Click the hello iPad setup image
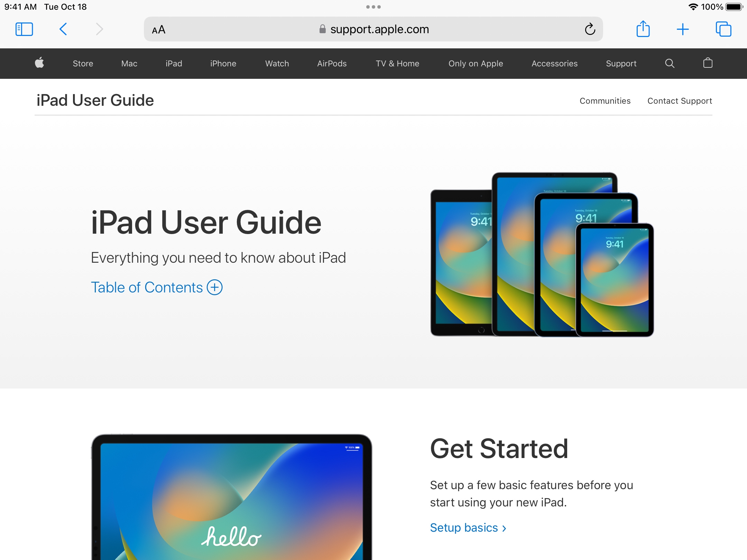 point(231,497)
